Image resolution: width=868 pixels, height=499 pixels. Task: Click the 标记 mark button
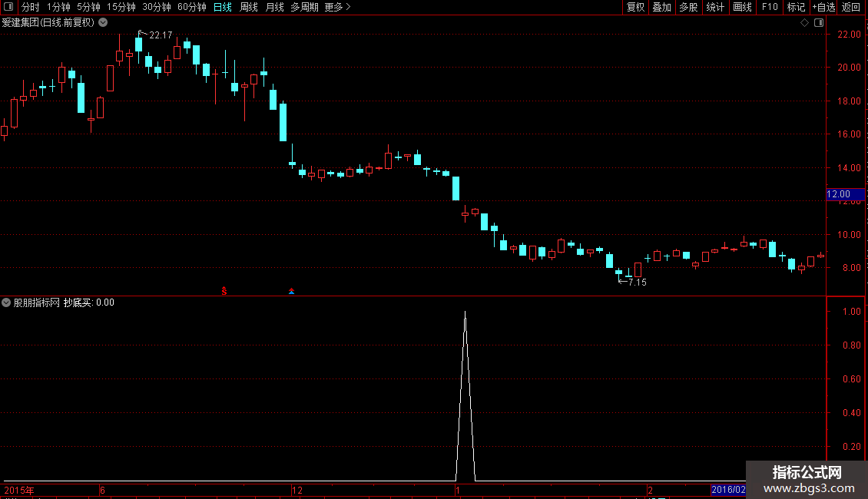point(796,7)
